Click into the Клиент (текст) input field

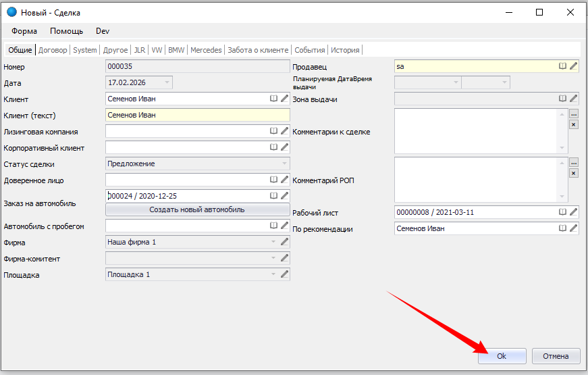tap(197, 115)
